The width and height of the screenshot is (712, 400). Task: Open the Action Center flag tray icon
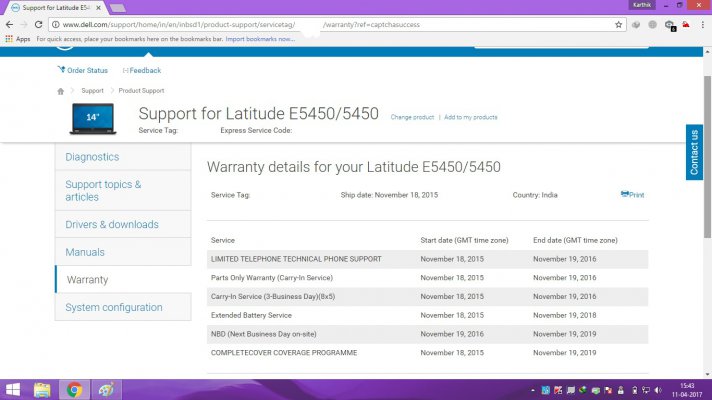pyautogui.click(x=608, y=390)
